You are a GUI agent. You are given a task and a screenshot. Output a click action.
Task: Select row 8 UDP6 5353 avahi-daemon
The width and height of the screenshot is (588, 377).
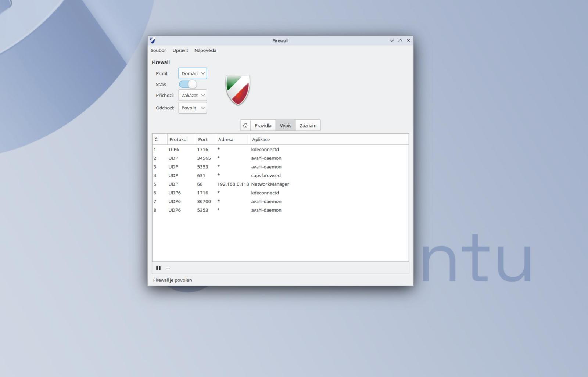click(280, 210)
